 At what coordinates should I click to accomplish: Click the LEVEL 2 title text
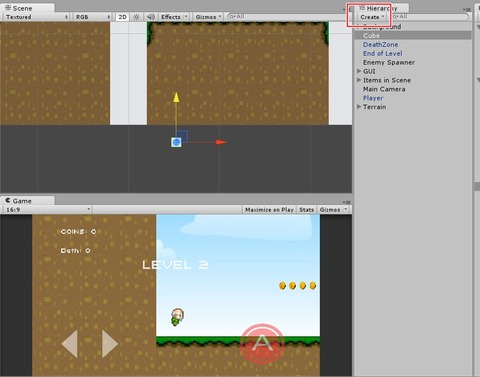(175, 265)
